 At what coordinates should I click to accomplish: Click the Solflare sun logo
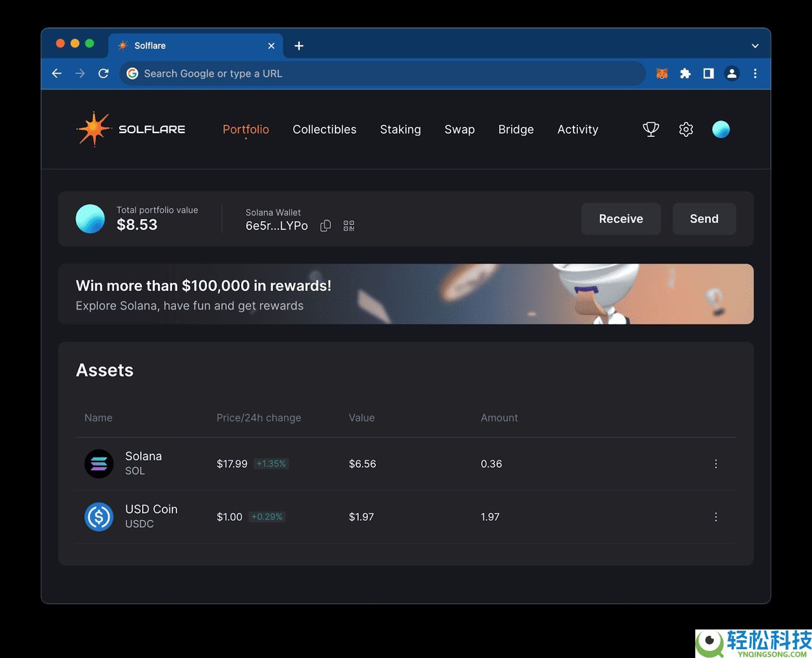(94, 129)
